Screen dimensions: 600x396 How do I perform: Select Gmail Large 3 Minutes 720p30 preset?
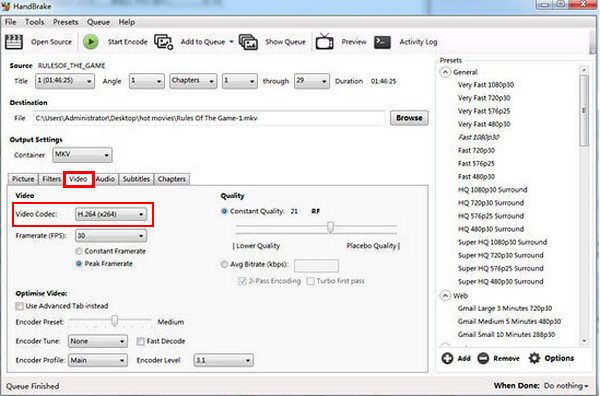(x=505, y=308)
